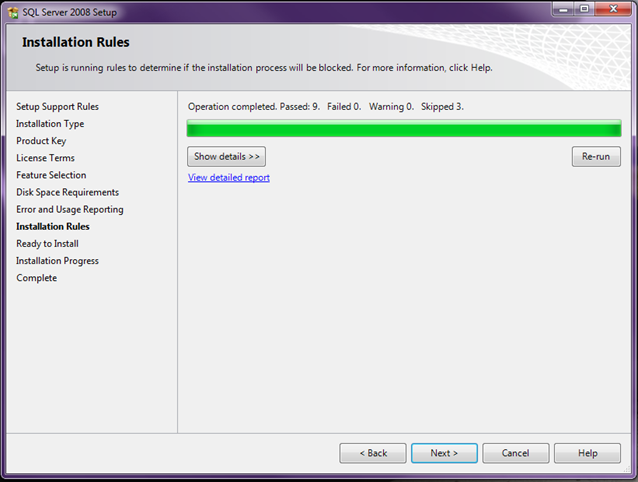The height and width of the screenshot is (482, 638).
Task: Expand results with Show details button
Action: point(226,157)
